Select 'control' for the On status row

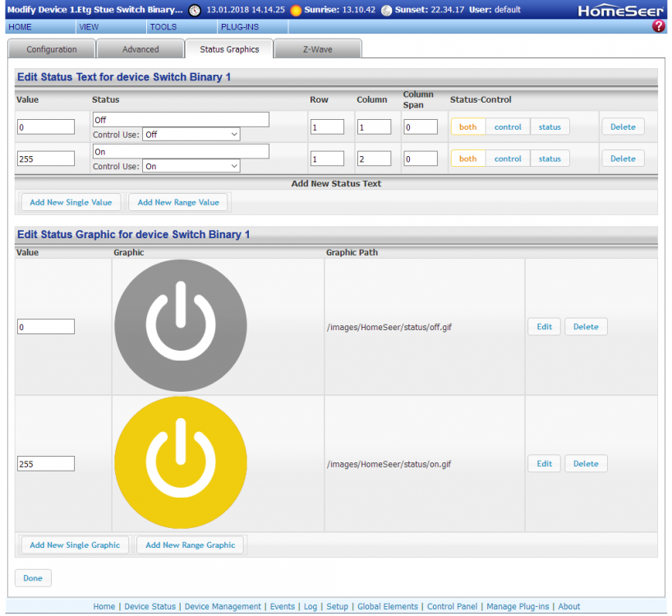click(x=508, y=159)
